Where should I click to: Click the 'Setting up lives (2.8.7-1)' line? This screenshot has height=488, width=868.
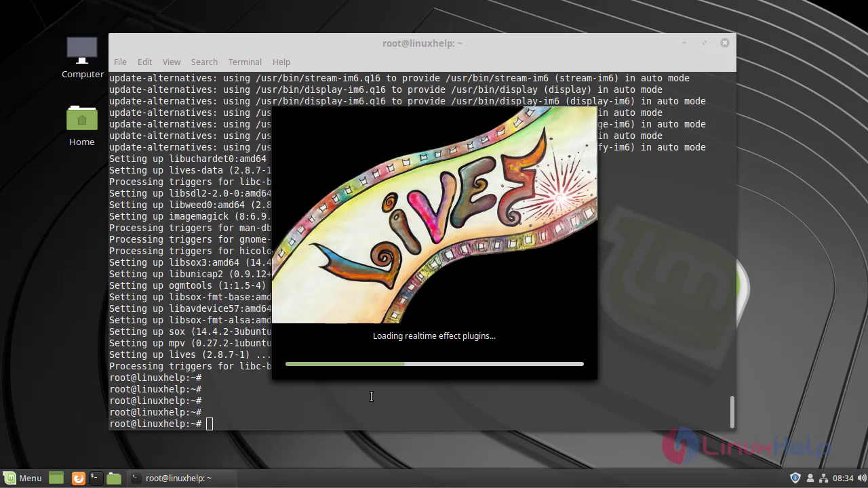coord(190,354)
